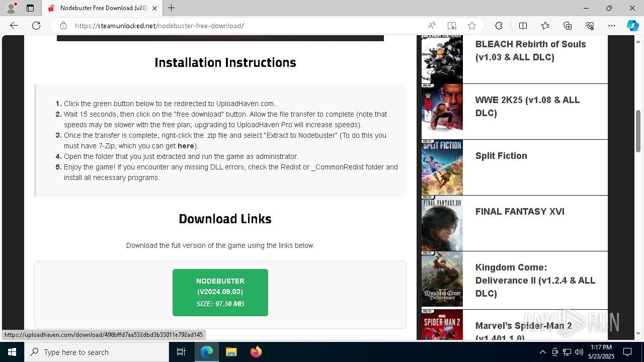Click the Installation Instructions heading
Screen dimensions: 644x362
[x=225, y=62]
